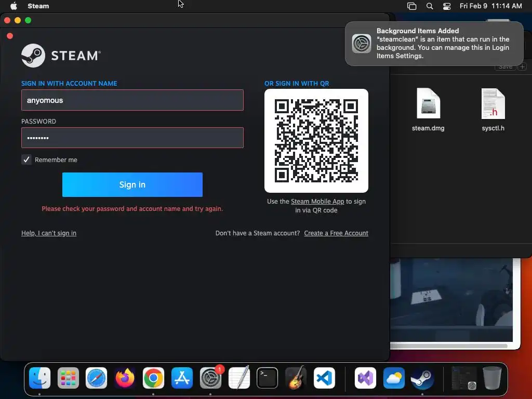532x399 pixels.
Task: Open Visual Studio Code in Dock
Action: pos(324,378)
